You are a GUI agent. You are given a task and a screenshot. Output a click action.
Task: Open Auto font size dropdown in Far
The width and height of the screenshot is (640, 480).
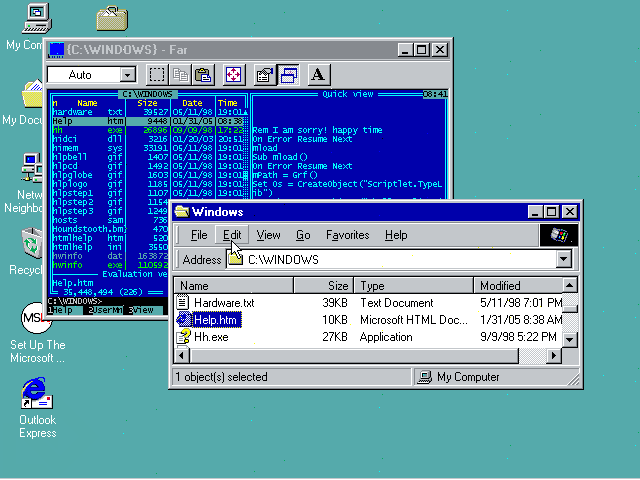point(128,75)
